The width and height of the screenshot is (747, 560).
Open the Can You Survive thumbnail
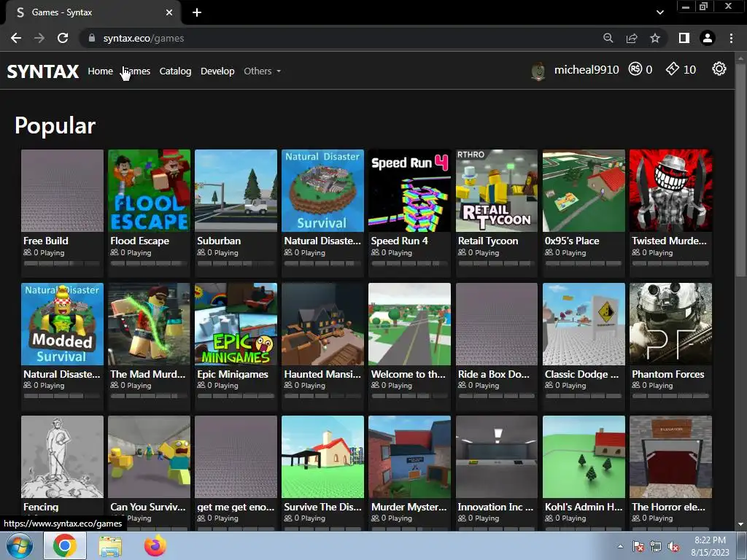[149, 456]
